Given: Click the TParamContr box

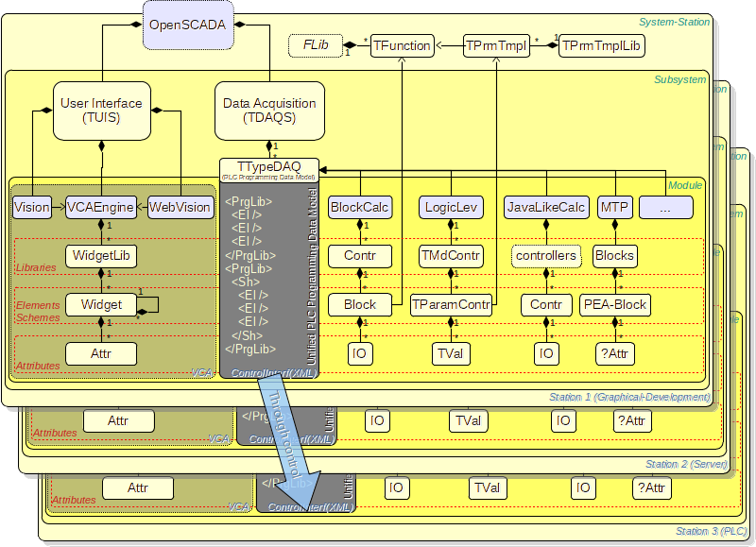Looking at the screenshot, I should [x=451, y=304].
